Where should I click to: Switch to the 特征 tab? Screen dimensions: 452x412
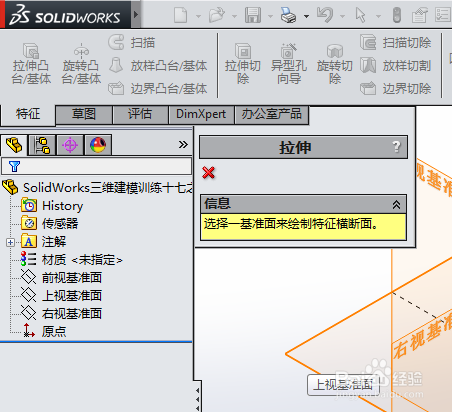(x=28, y=114)
